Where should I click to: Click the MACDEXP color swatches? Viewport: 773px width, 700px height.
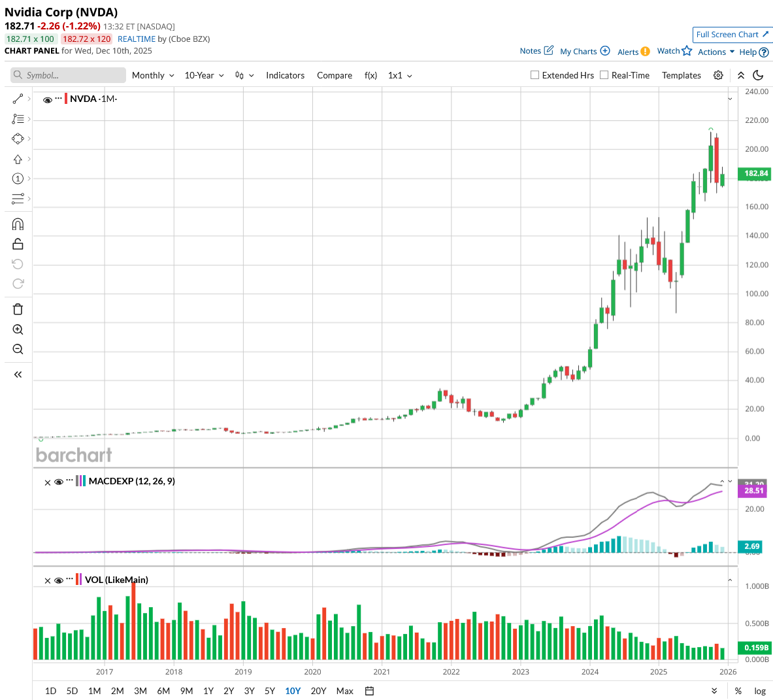click(81, 481)
